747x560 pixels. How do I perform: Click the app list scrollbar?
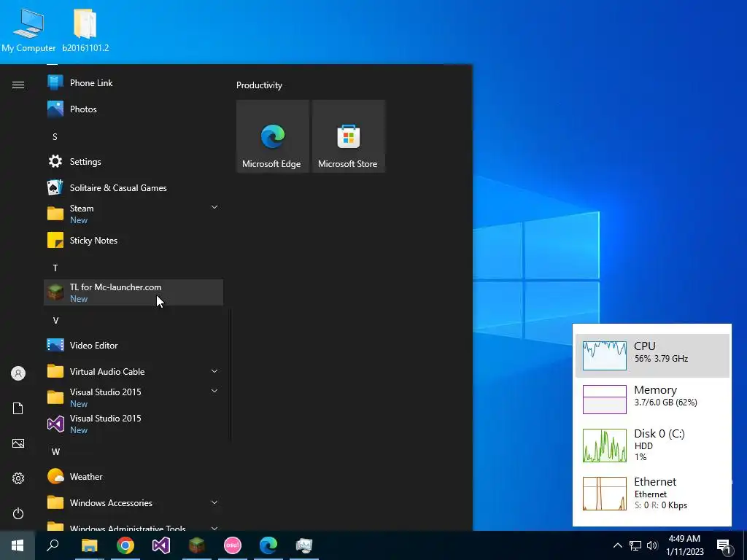[x=231, y=376]
